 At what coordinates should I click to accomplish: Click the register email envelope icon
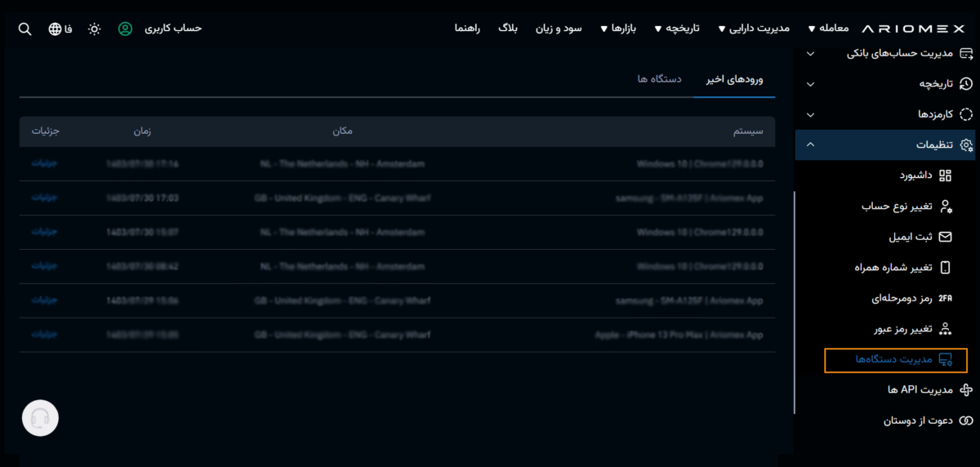(946, 237)
